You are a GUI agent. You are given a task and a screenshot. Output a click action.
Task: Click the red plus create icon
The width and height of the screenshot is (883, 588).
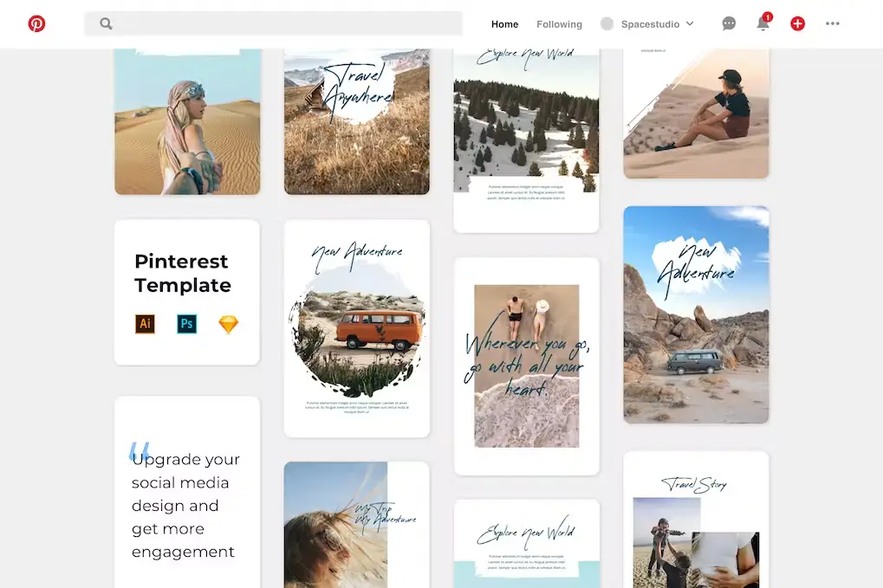(797, 23)
